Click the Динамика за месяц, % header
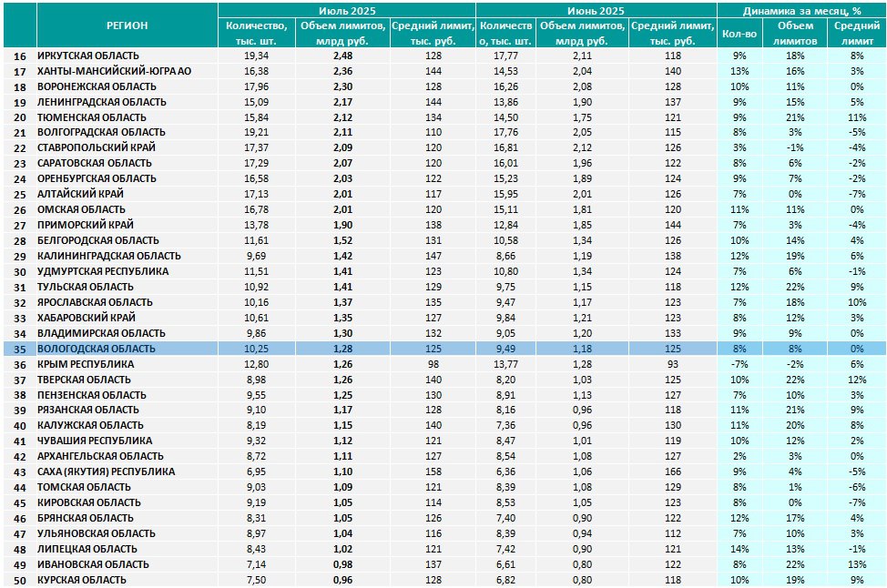Image resolution: width=887 pixels, height=588 pixels. [x=801, y=11]
